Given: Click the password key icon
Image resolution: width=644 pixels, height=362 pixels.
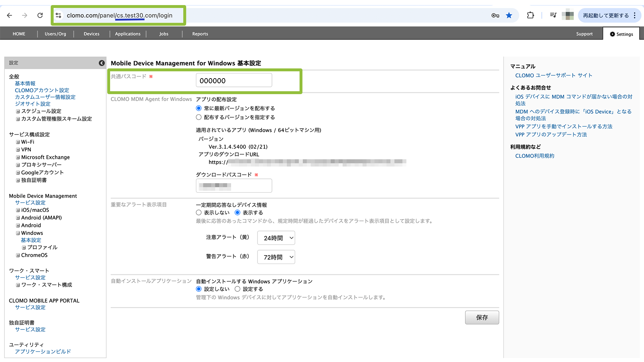Looking at the screenshot, I should coord(495,15).
